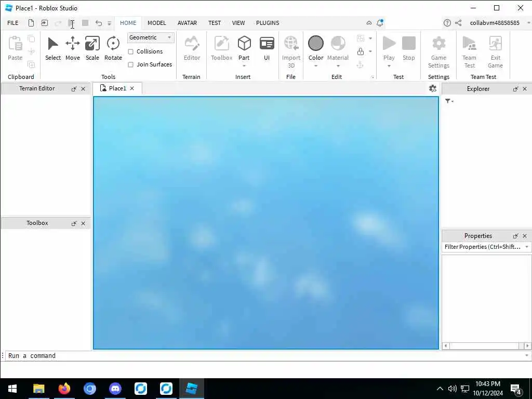Switch to the HOME ribbon tab
The width and height of the screenshot is (532, 399).
tap(128, 23)
